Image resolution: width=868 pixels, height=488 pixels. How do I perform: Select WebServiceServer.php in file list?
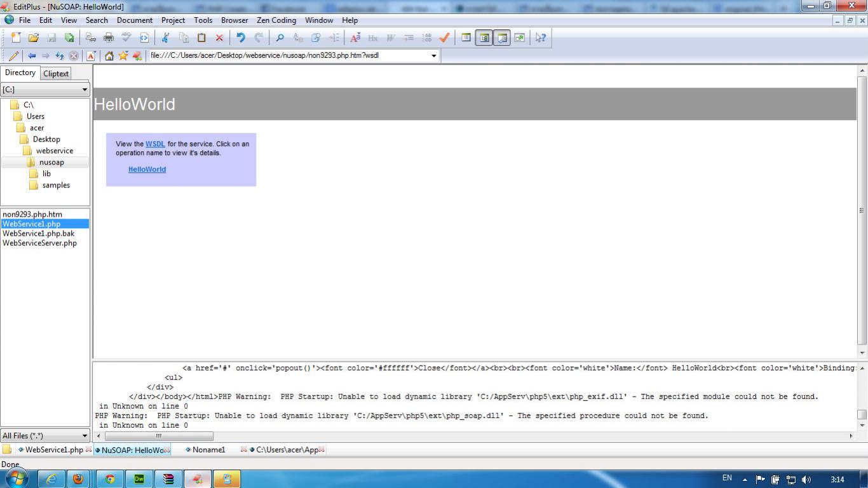tap(39, 243)
